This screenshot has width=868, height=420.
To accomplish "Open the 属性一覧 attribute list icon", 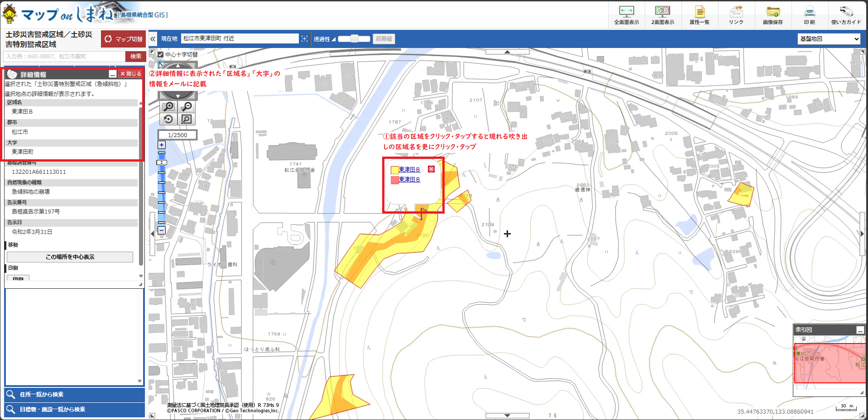I will (x=699, y=14).
